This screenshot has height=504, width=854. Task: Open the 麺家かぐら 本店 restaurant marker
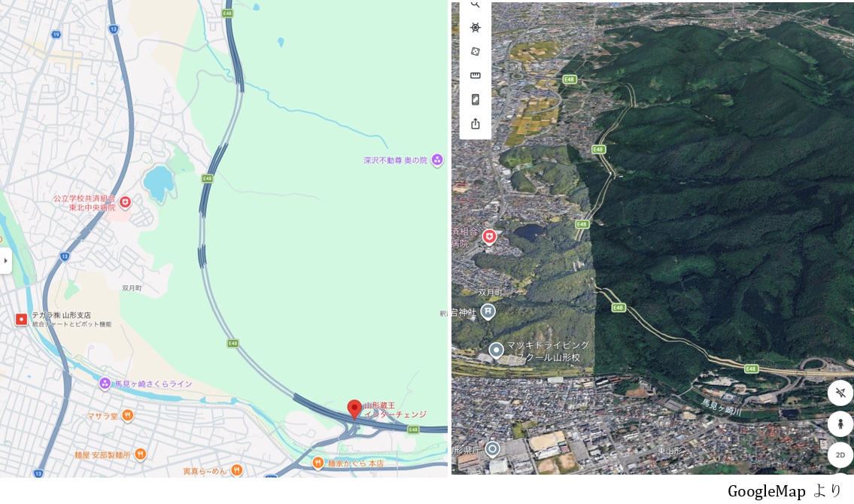coord(318,463)
